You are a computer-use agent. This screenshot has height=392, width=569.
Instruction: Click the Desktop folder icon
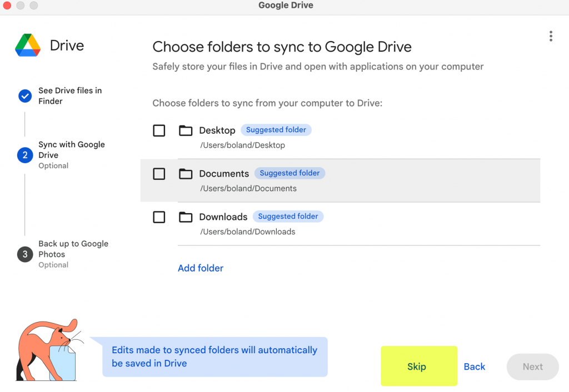(186, 130)
